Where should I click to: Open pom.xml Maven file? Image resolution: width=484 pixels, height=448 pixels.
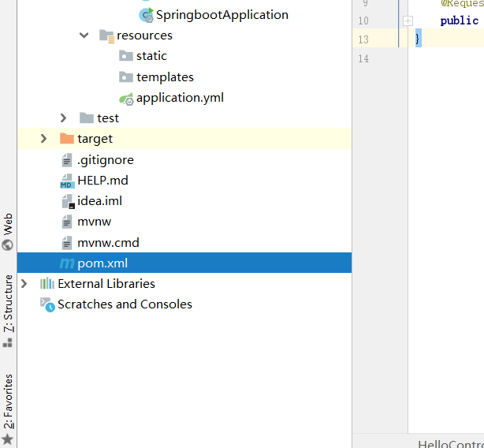click(x=184, y=263)
